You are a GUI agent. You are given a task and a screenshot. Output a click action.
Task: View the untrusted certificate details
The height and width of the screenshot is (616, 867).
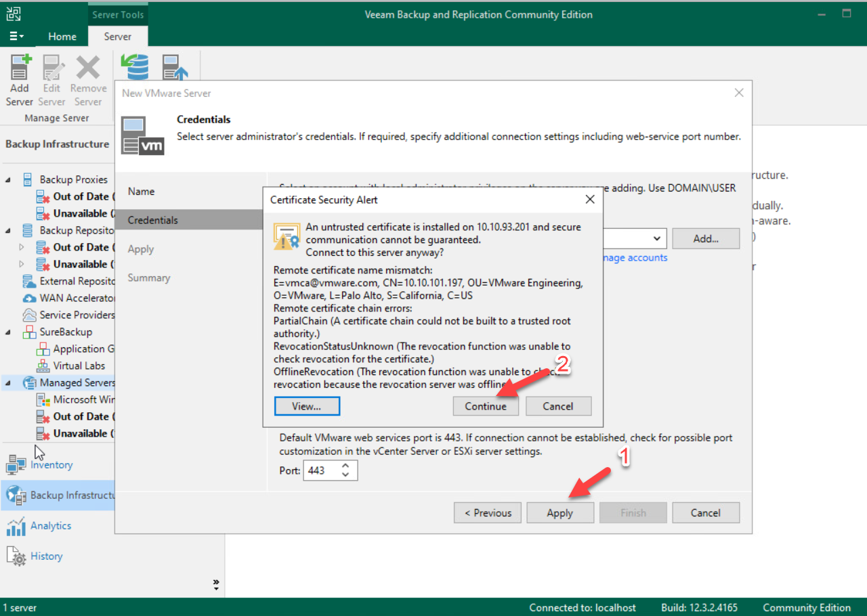pyautogui.click(x=306, y=405)
